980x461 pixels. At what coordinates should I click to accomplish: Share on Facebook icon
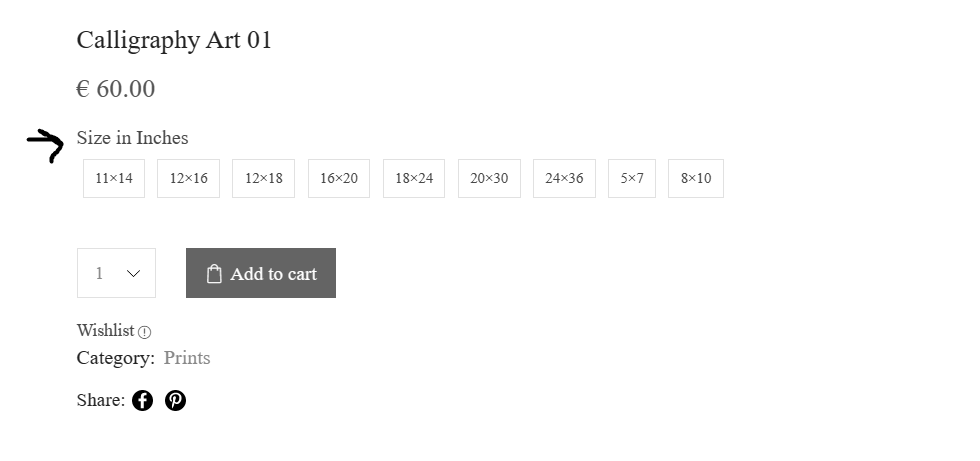[142, 400]
